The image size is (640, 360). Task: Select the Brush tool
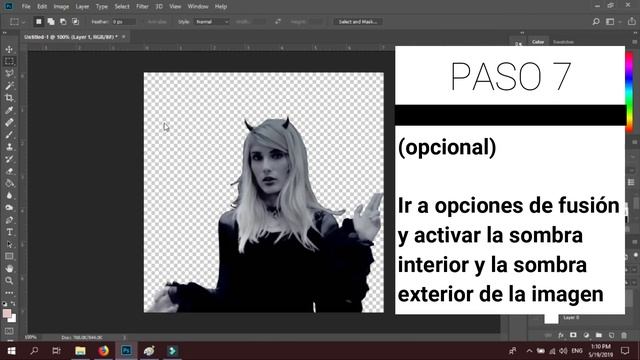pyautogui.click(x=9, y=135)
